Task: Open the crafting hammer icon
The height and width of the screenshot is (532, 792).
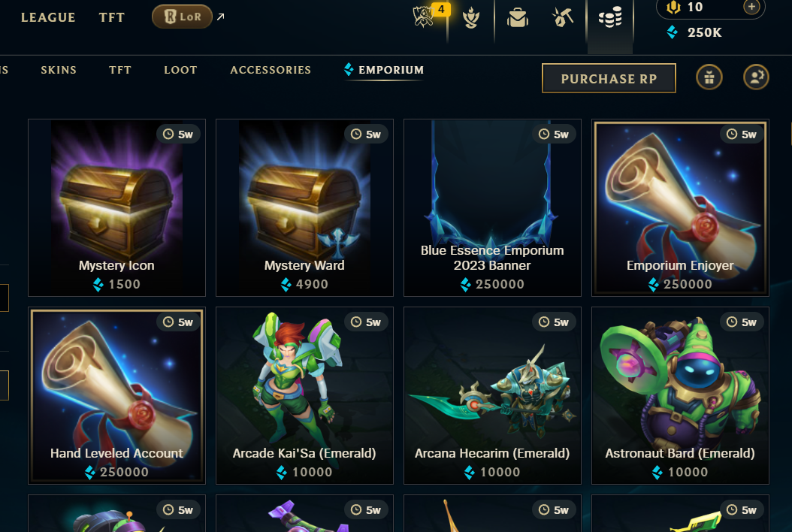Action: point(562,18)
